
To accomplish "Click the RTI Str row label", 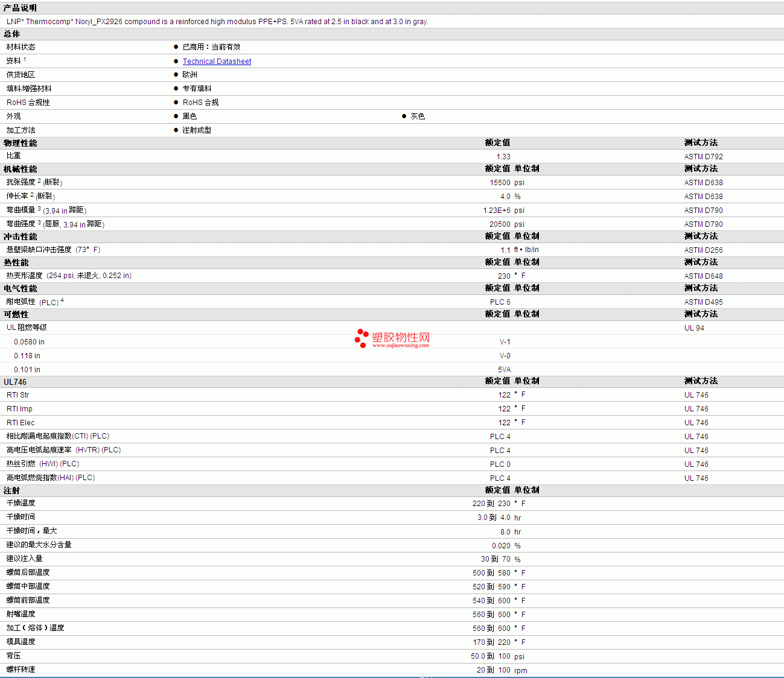I will coord(18,395).
